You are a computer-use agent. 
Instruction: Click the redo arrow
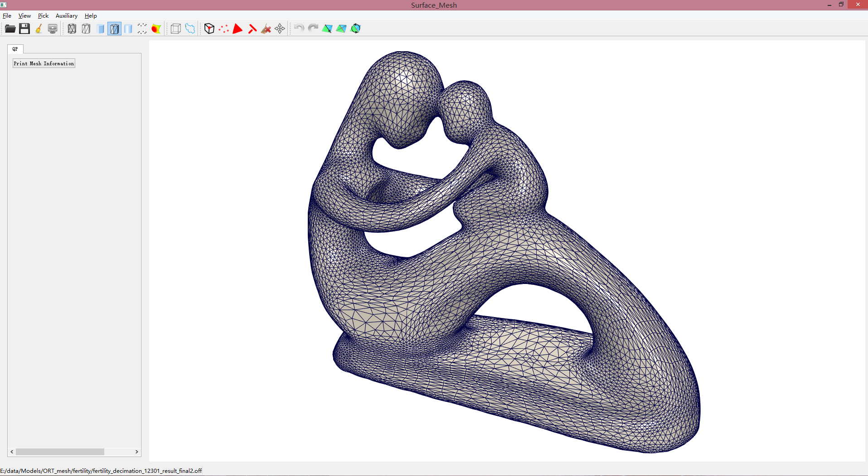313,29
